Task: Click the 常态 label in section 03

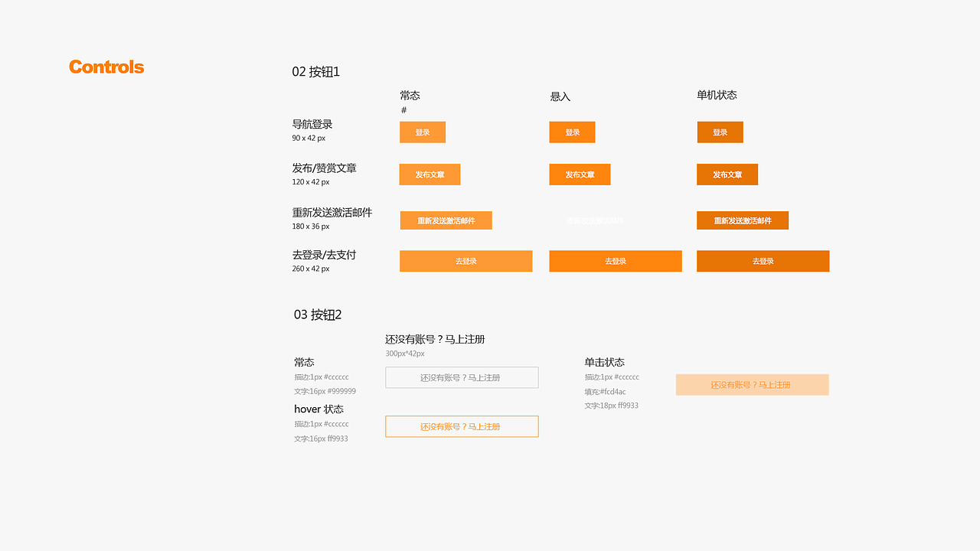Action: pyautogui.click(x=304, y=362)
